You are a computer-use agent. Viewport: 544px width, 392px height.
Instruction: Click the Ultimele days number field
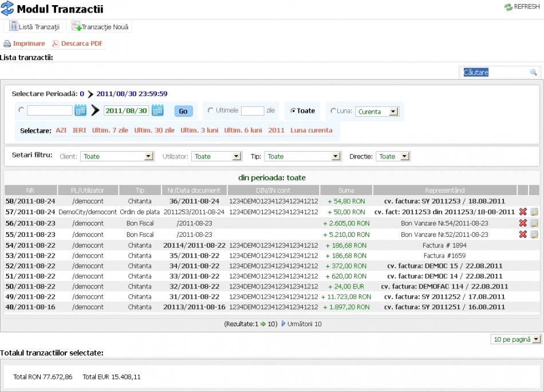pyautogui.click(x=253, y=111)
